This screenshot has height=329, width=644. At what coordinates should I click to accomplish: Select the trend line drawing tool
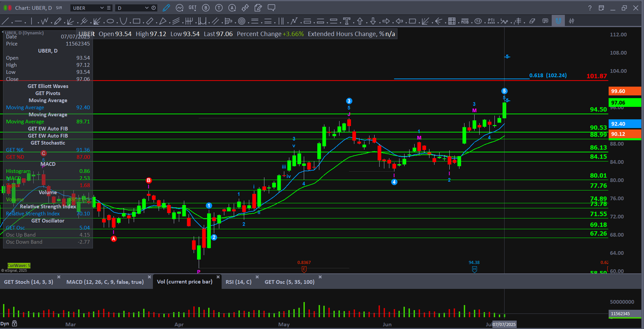pos(5,21)
